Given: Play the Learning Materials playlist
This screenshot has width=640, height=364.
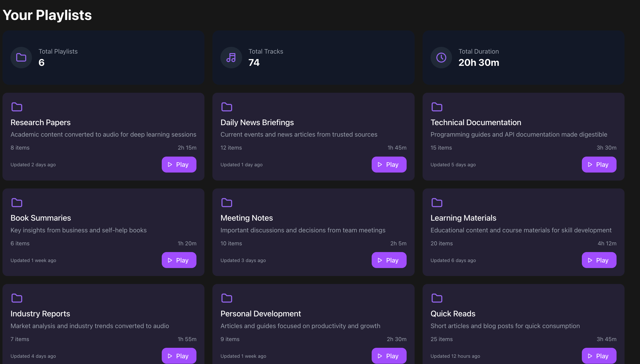Looking at the screenshot, I should 599,260.
